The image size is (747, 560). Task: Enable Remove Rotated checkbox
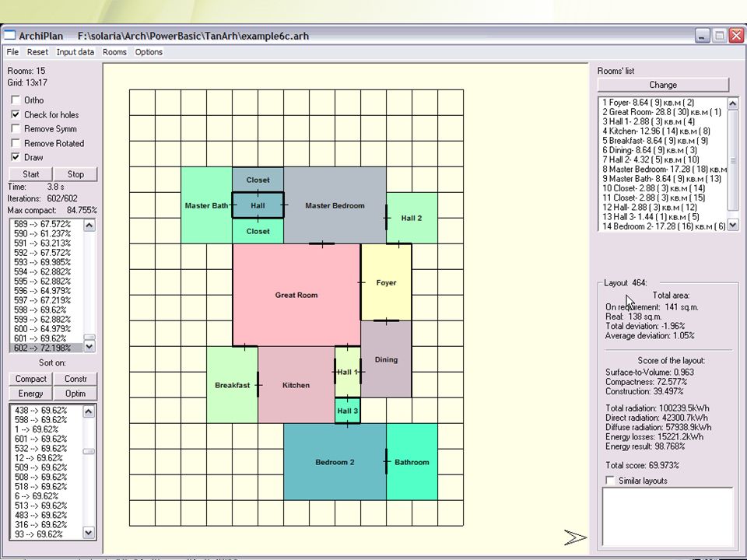(16, 143)
